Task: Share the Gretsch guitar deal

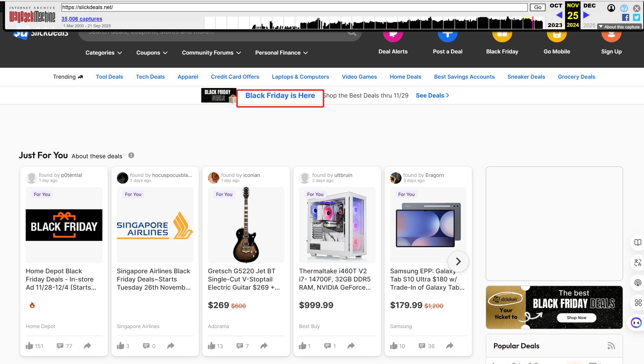Action: pos(264,346)
